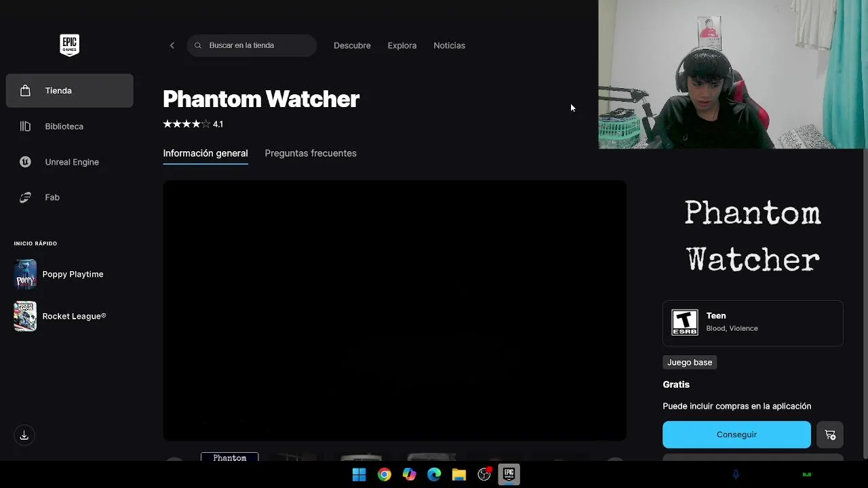Switch to Preguntas frecuentes tab
This screenshot has width=868, height=488.
(x=311, y=153)
